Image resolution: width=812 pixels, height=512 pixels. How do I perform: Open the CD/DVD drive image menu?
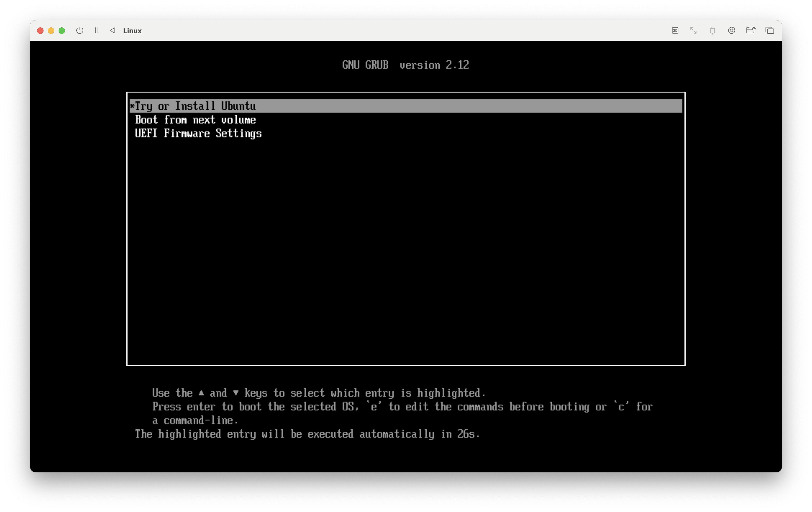coord(731,31)
